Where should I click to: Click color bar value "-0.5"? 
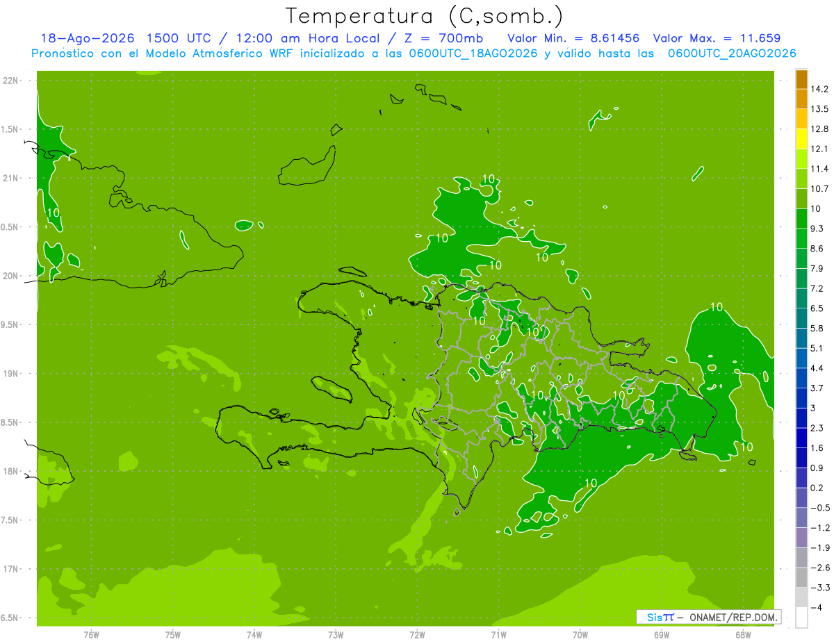pyautogui.click(x=820, y=508)
